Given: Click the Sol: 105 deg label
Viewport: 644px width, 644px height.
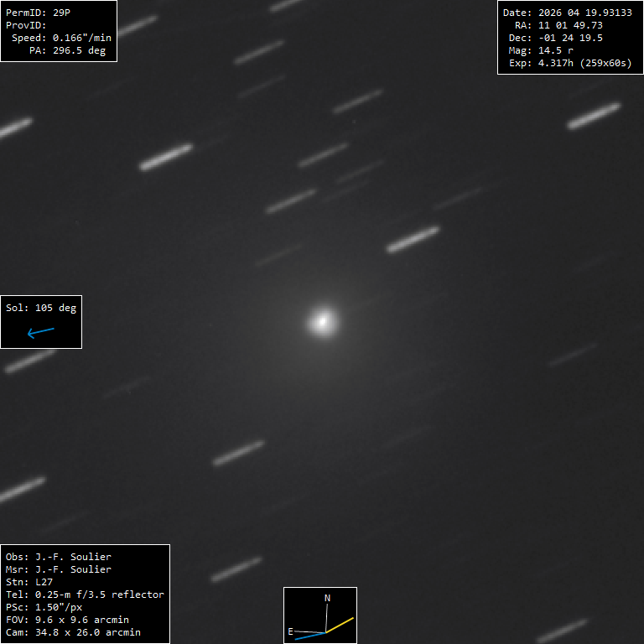Looking at the screenshot, I should [41, 308].
